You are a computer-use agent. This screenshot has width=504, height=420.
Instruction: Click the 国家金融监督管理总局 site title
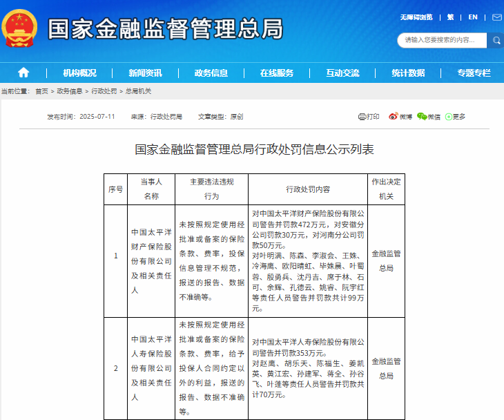coord(166,29)
